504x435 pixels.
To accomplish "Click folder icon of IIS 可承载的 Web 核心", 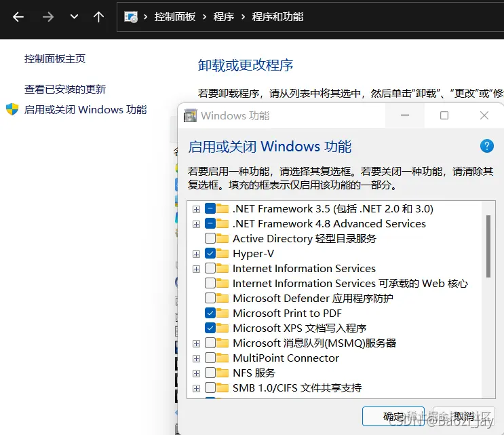I will coord(222,283).
